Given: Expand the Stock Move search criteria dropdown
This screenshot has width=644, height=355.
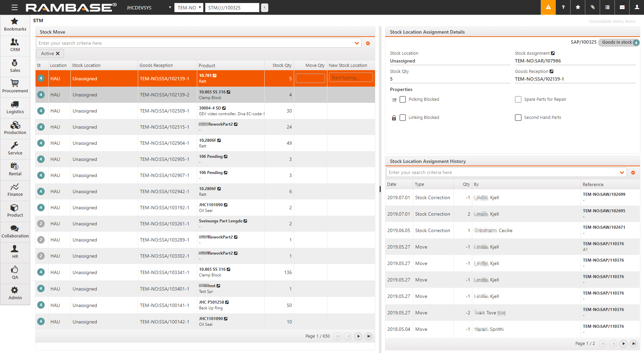Looking at the screenshot, I should click(357, 43).
